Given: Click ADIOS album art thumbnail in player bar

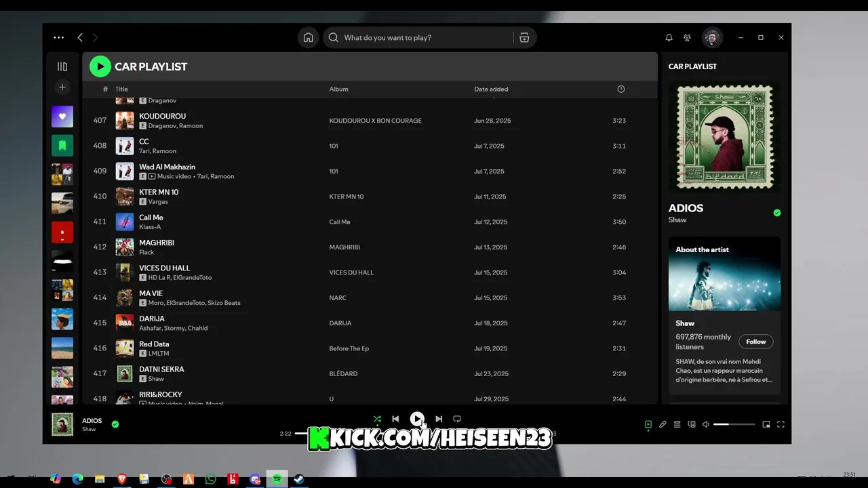Looking at the screenshot, I should click(62, 424).
